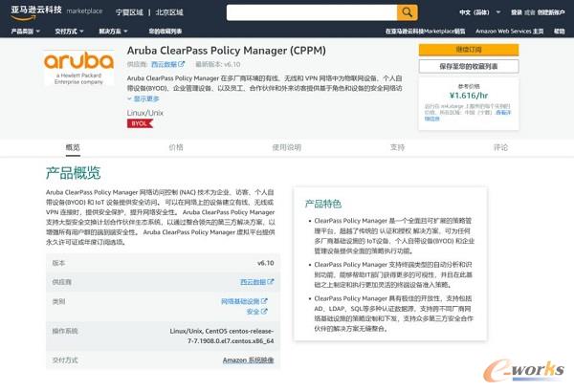Click the orange 继续订阅 button
Viewport: 574px width, 392px height.
(x=469, y=50)
